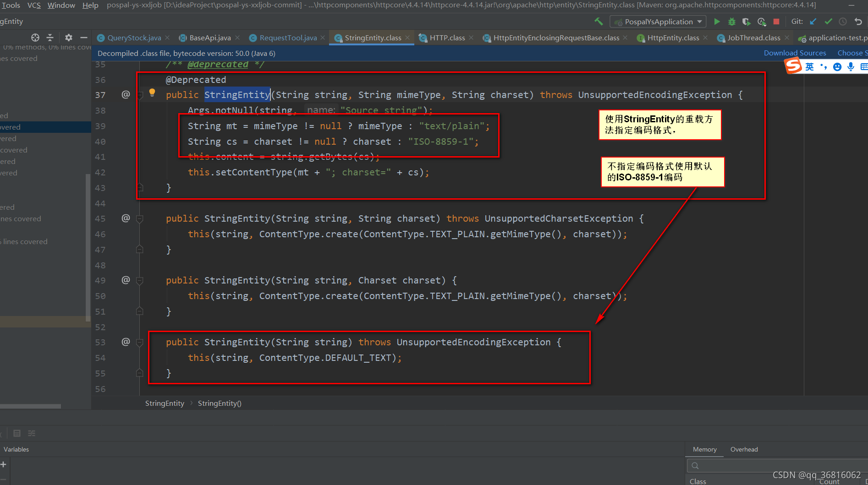This screenshot has width=868, height=485.
Task: Update project via Git blue arrow
Action: pos(813,22)
